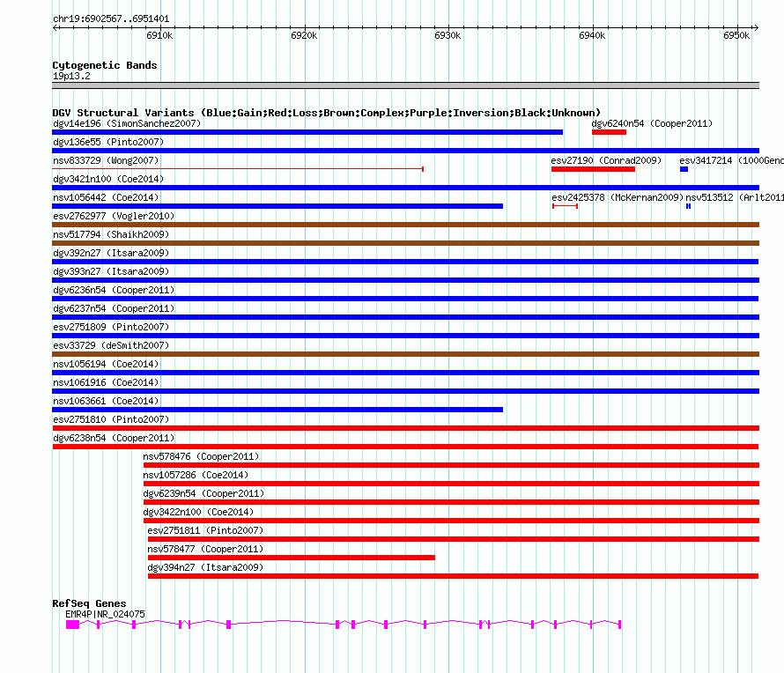Image resolution: width=784 pixels, height=673 pixels.
Task: Click the 6910k ruler mark
Action: pyautogui.click(x=159, y=35)
